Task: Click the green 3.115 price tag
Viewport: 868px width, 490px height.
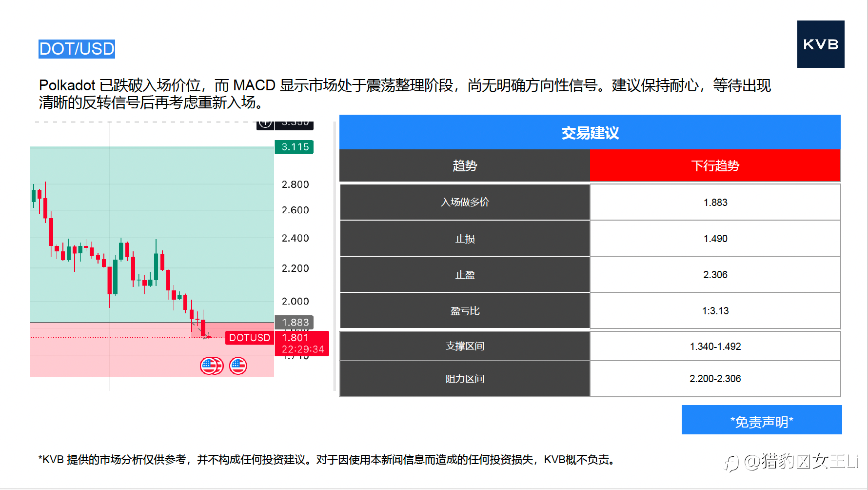Action: 295,147
